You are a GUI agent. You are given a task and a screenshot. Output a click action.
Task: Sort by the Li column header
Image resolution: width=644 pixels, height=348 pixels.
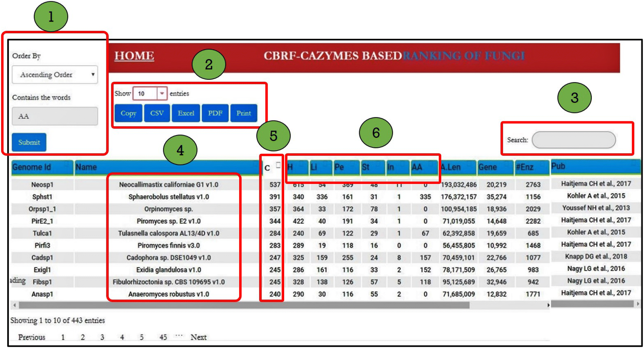pyautogui.click(x=321, y=167)
